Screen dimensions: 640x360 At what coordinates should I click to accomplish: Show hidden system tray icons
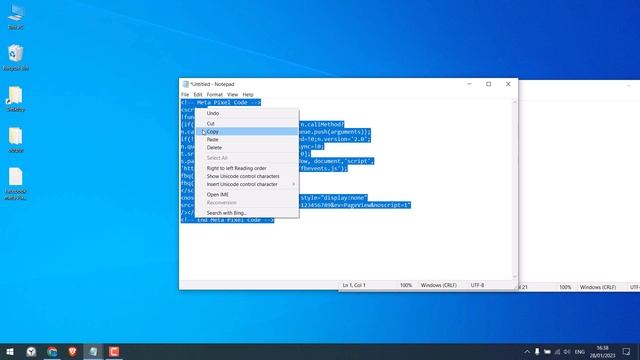pos(527,352)
